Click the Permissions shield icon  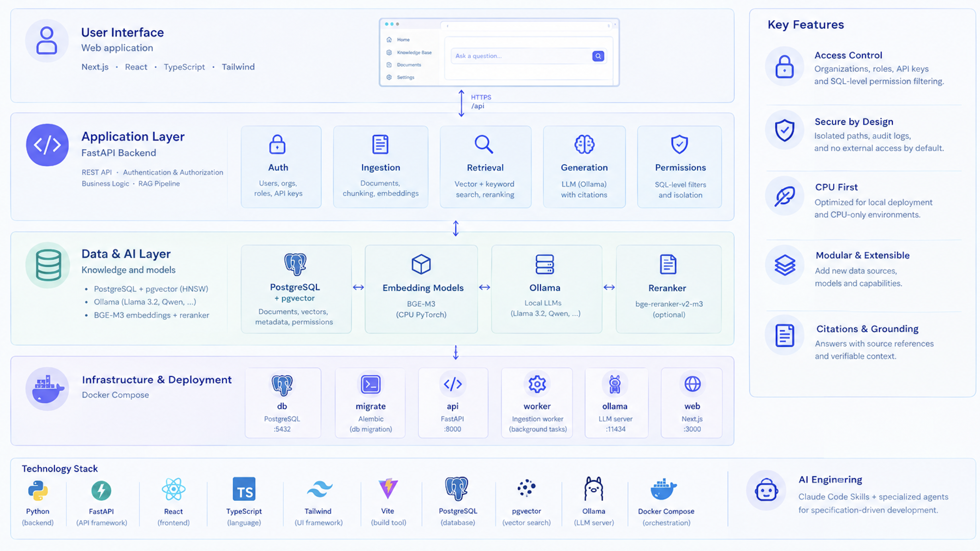(x=680, y=144)
